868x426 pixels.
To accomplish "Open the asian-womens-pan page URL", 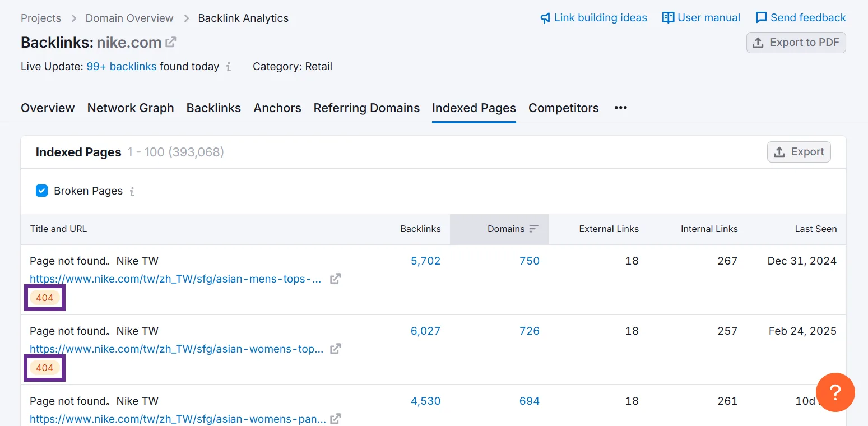I will [x=178, y=419].
